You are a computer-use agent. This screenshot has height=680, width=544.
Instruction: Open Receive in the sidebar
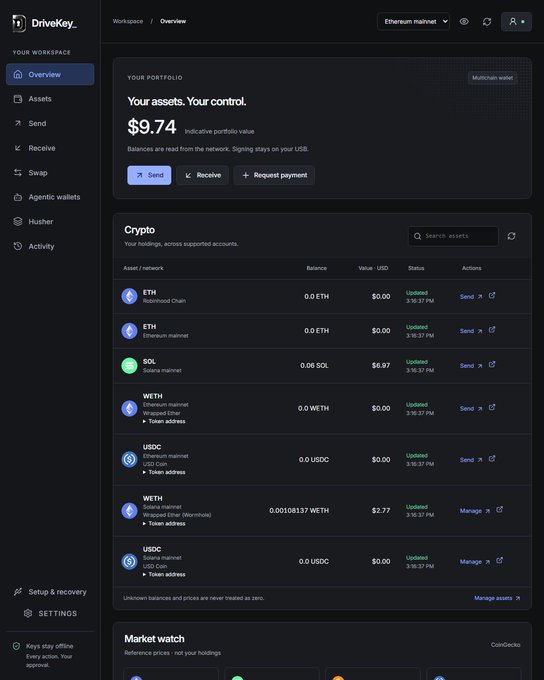click(x=50, y=148)
